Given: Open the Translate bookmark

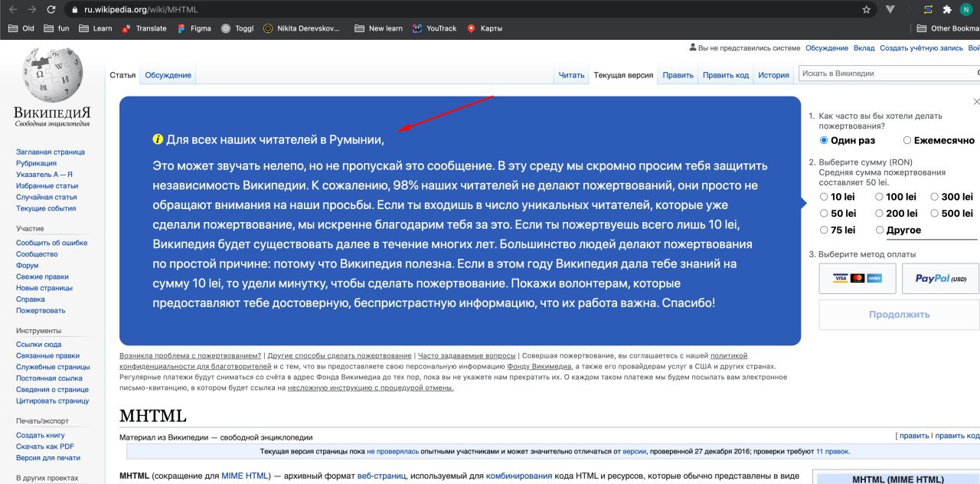Looking at the screenshot, I should (x=144, y=28).
